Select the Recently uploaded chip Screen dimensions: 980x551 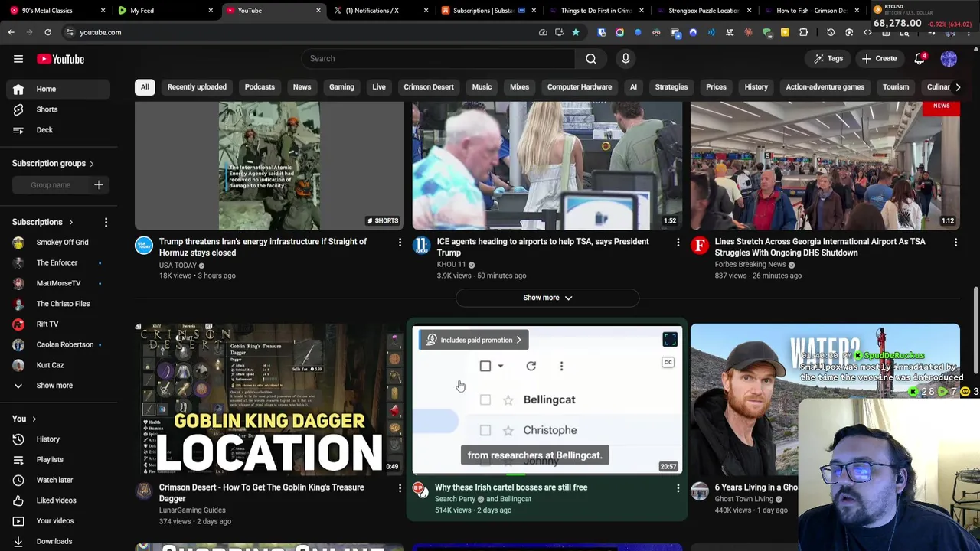pos(197,87)
